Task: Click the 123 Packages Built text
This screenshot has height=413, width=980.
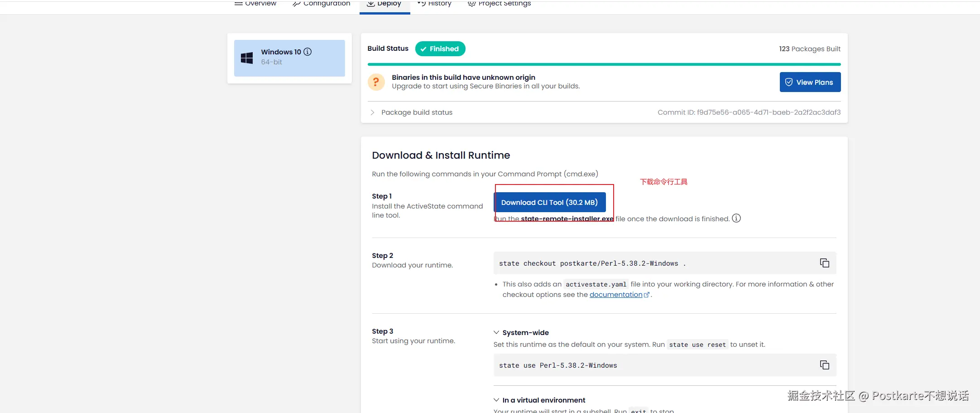Action: pyautogui.click(x=810, y=49)
